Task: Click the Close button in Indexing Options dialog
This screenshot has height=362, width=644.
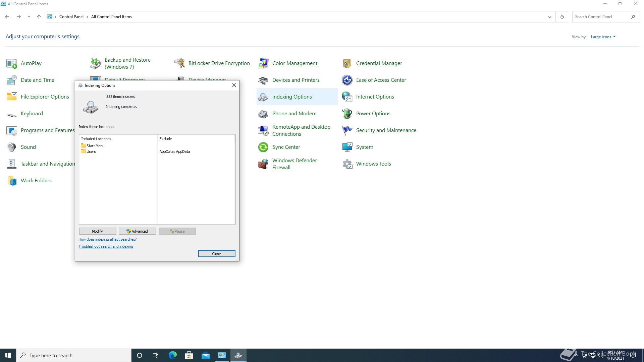Action: pos(217,254)
